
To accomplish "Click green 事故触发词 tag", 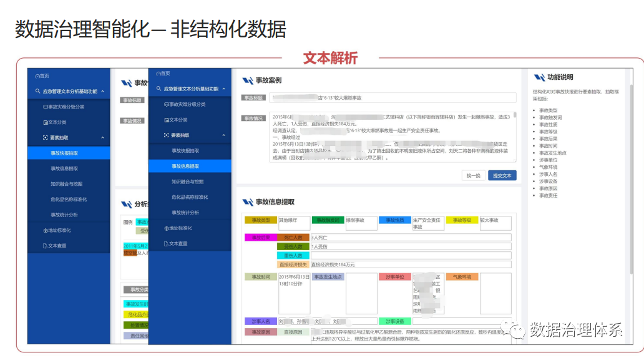I will point(328,220).
